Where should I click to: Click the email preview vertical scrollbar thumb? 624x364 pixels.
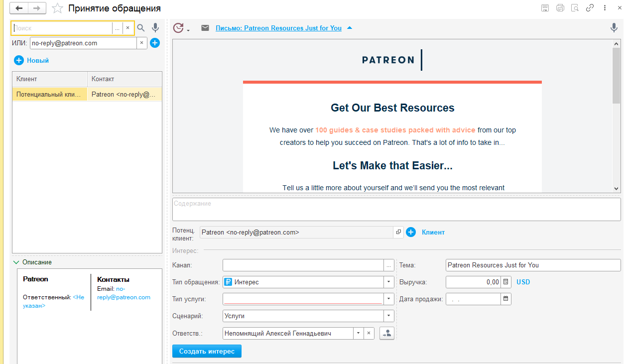coord(617,75)
